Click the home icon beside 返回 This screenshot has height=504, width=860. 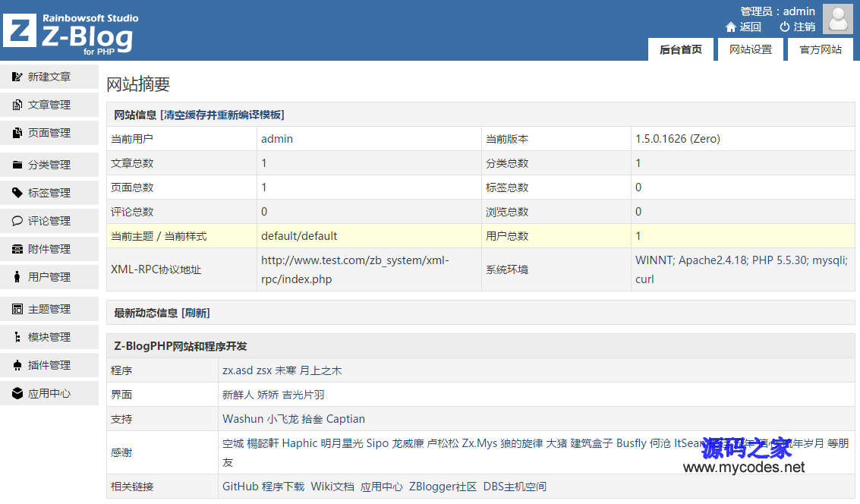pos(730,27)
